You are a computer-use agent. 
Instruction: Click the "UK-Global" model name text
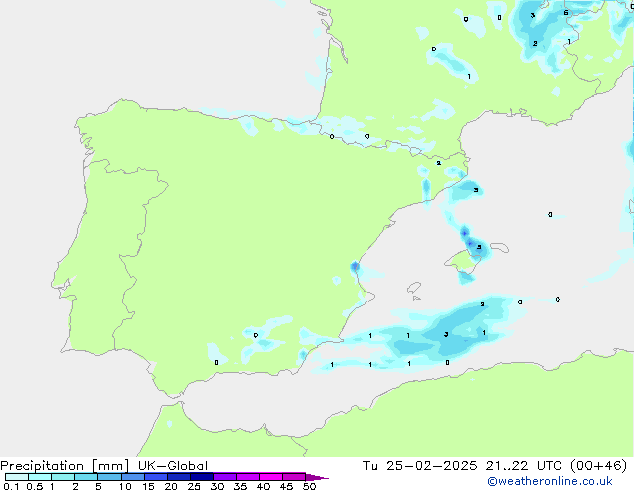(173, 466)
